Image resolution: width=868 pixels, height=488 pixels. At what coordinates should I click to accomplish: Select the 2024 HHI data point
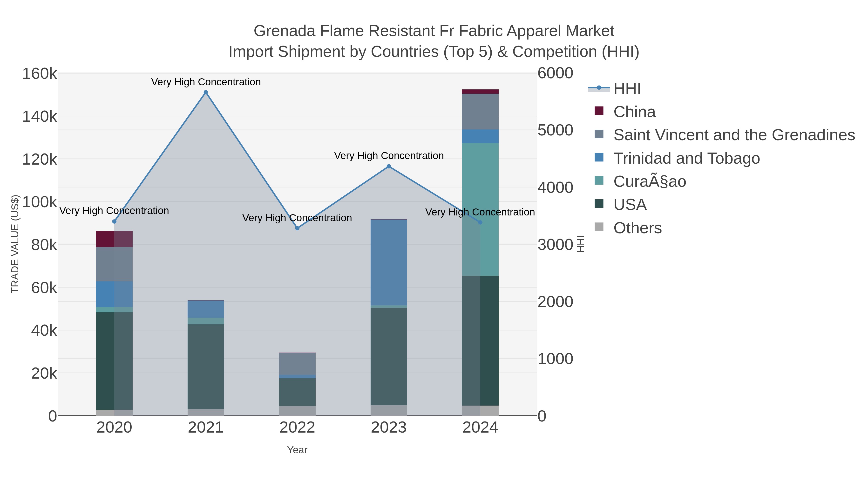(480, 222)
